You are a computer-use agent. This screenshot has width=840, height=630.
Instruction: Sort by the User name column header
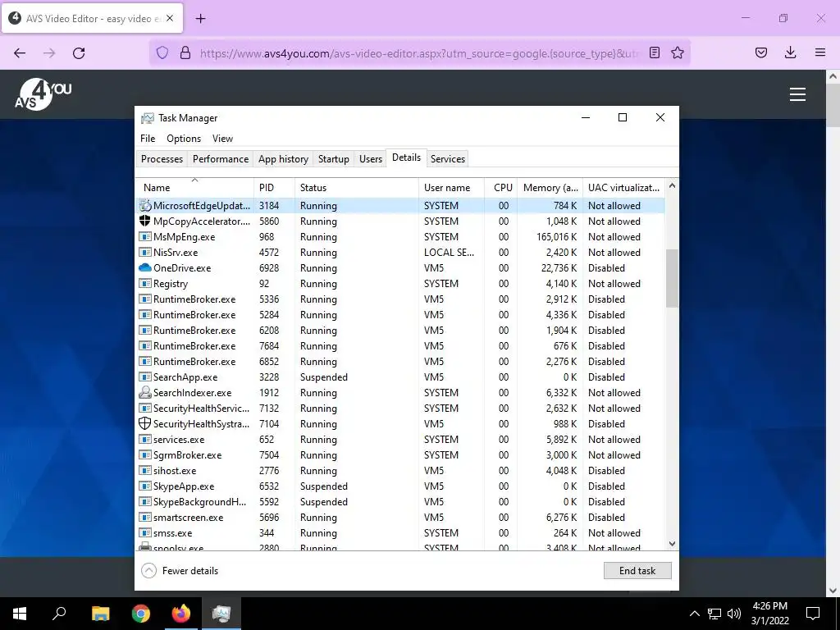452,188
